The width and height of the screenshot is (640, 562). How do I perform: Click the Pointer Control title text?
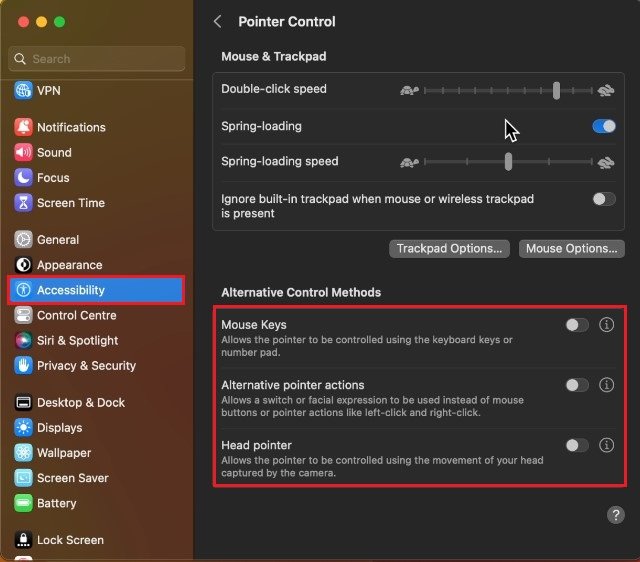point(287,22)
